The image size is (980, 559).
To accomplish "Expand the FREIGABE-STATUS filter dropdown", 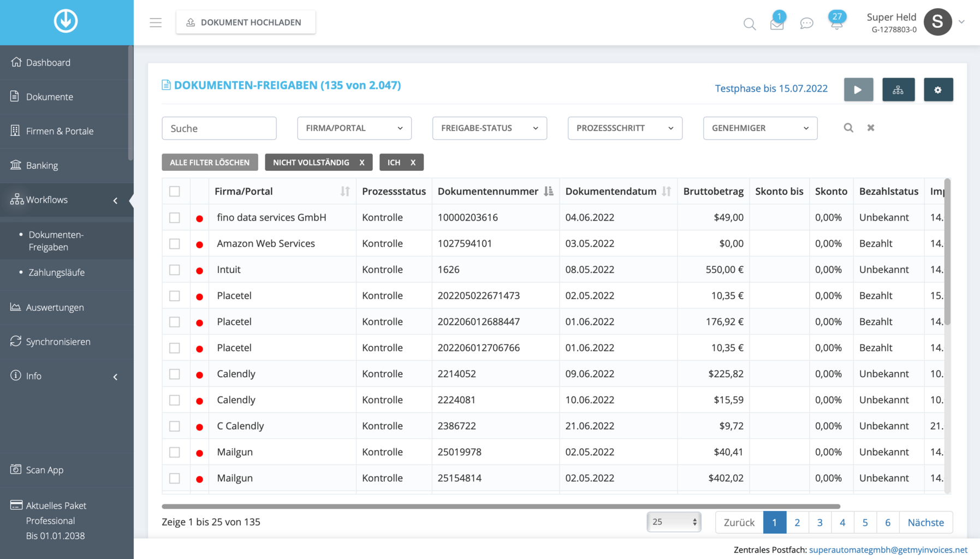I will tap(489, 128).
